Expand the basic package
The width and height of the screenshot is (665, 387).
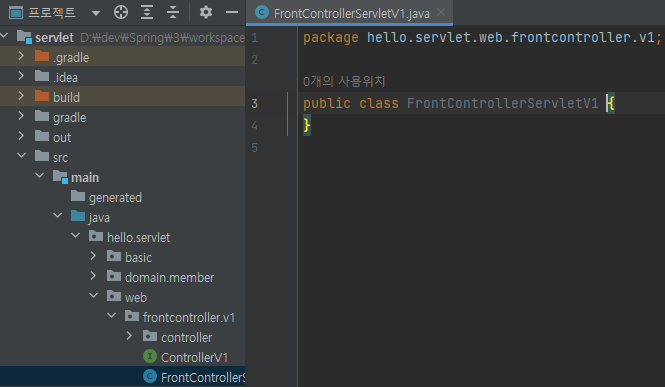point(93,256)
